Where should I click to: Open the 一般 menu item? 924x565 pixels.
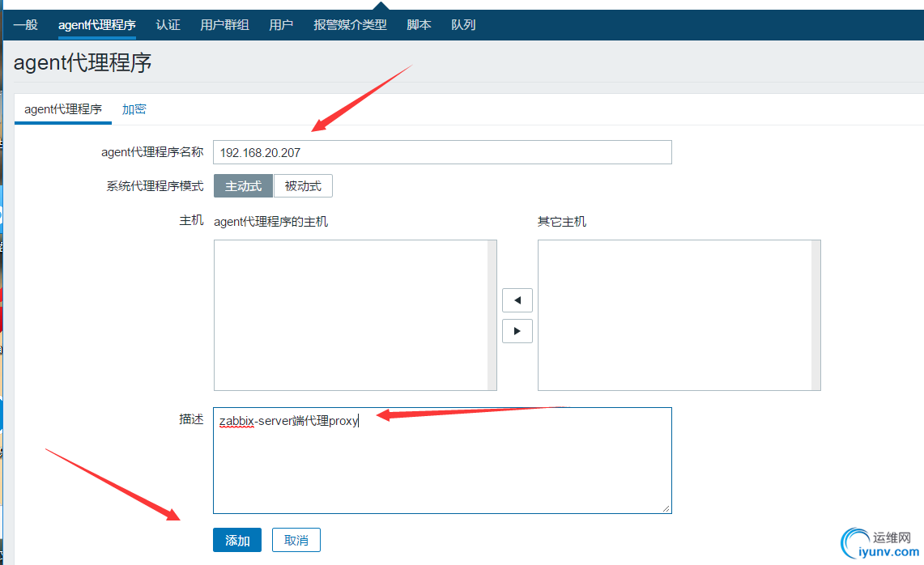pos(25,25)
